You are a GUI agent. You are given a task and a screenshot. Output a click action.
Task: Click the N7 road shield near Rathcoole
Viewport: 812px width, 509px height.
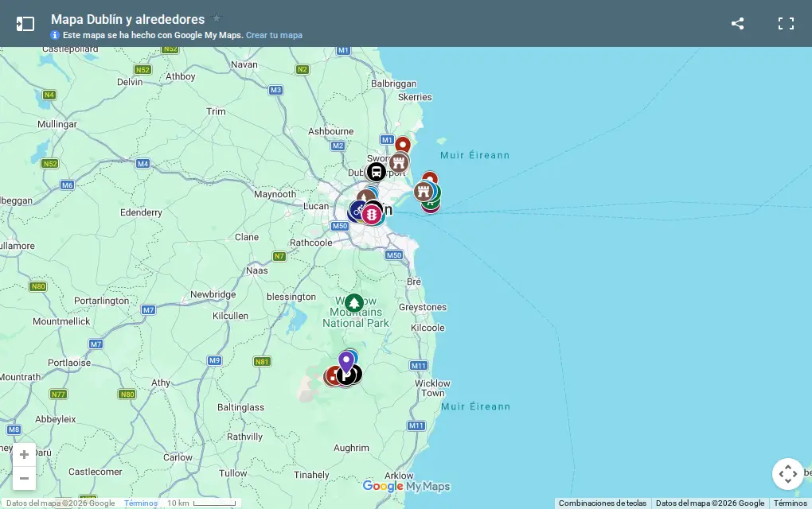pos(279,256)
